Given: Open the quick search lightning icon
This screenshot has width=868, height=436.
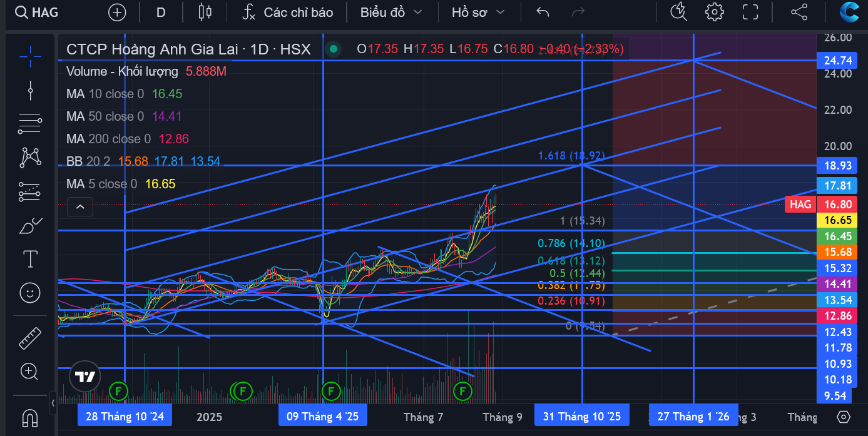Looking at the screenshot, I should tap(678, 12).
